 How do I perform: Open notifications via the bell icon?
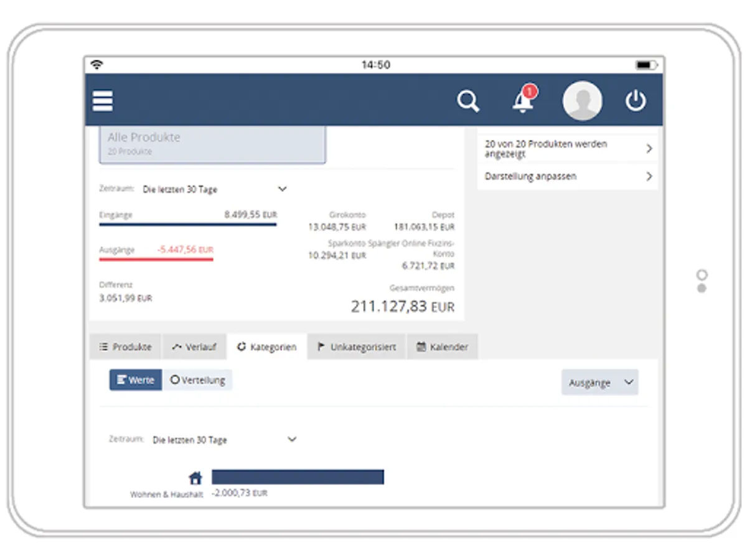point(524,100)
